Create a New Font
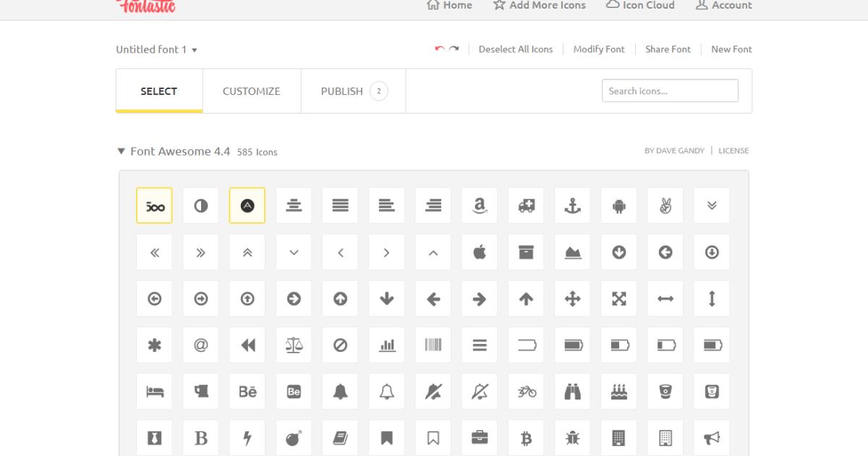Screen dimensions: 868x456 (x=731, y=49)
